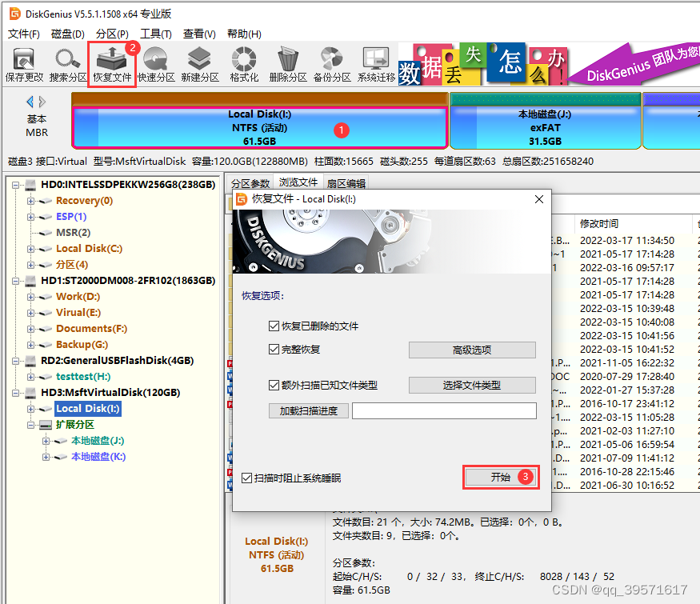Click the 选择文件类型 button
Image resolution: width=700 pixels, height=604 pixels.
472,386
